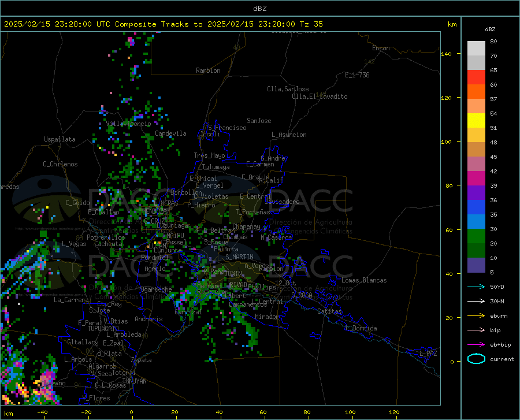520x420 pixels.
Task: Click the 'Lomas_Blancas' place label
Action: pos(364,280)
